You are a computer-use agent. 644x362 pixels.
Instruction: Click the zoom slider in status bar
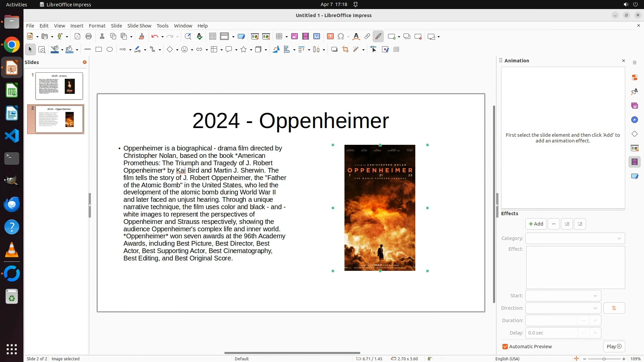click(x=604, y=359)
